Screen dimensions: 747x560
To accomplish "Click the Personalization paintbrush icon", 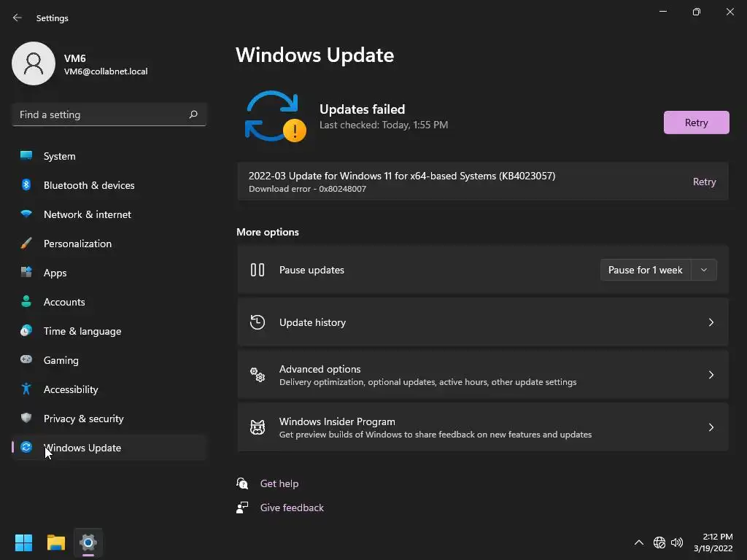I will click(26, 244).
